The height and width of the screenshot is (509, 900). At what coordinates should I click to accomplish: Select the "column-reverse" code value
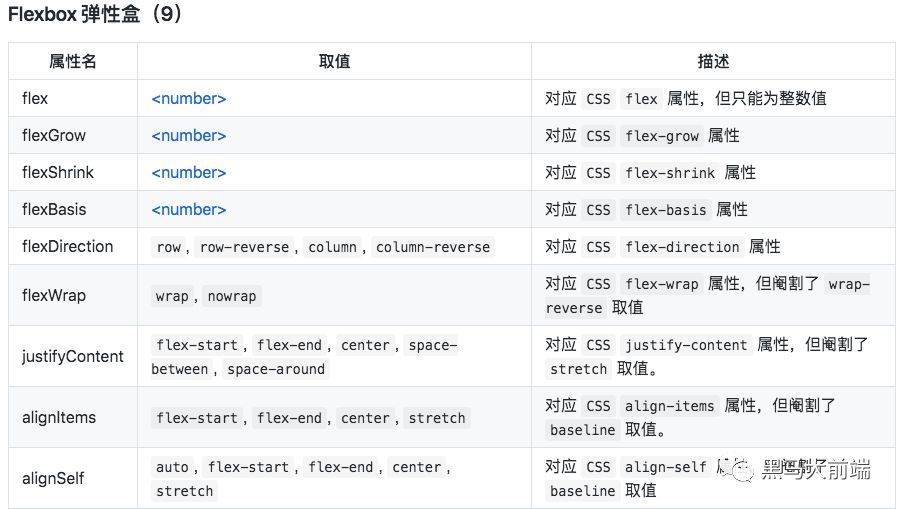433,247
